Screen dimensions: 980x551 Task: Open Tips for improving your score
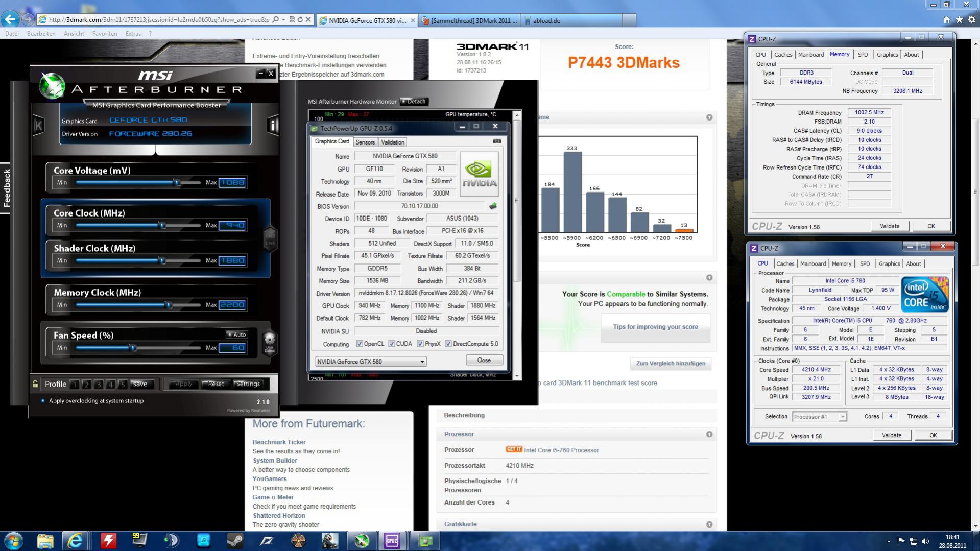[656, 327]
